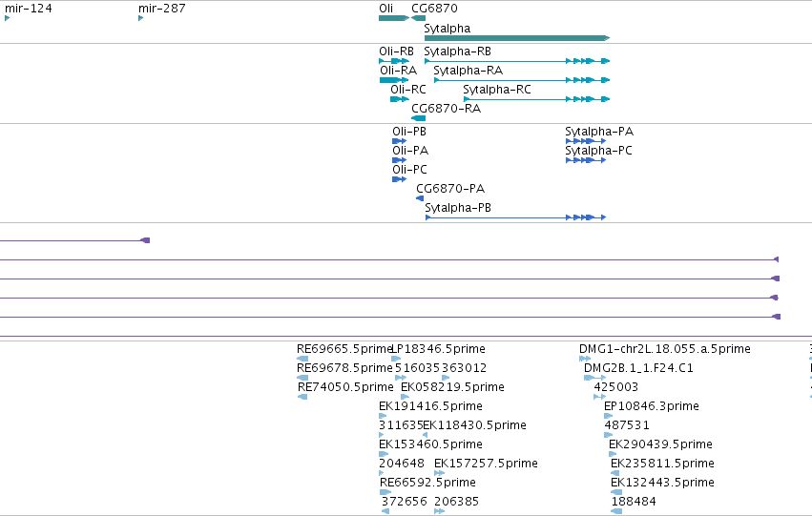The height and width of the screenshot is (516, 812).
Task: Select Sytalpha-RB transcript label
Action: (457, 52)
